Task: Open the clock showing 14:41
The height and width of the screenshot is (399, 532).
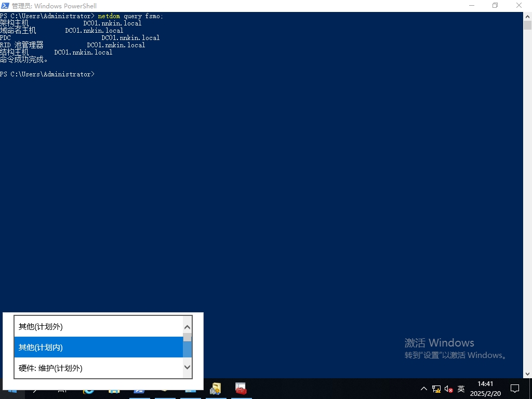Action: coord(485,389)
